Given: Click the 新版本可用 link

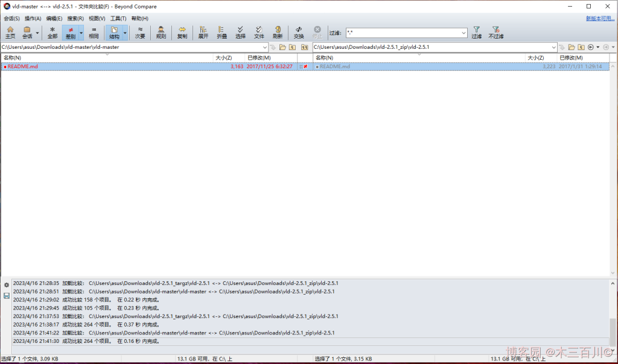Looking at the screenshot, I should click(x=600, y=18).
